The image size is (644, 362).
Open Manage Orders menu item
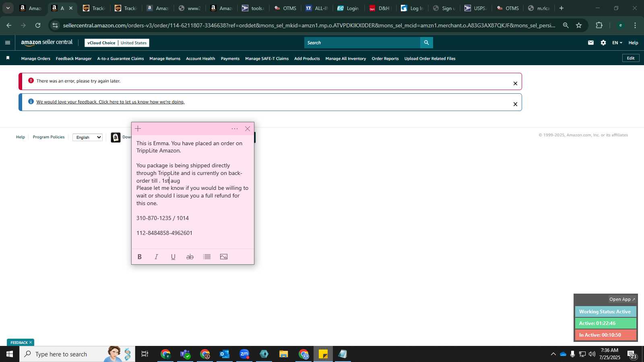(x=36, y=59)
